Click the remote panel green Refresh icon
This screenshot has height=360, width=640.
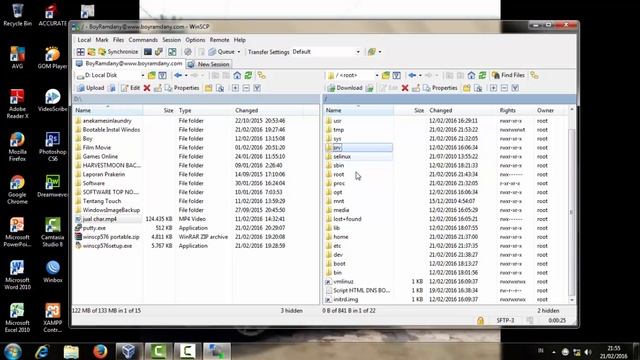click(482, 75)
